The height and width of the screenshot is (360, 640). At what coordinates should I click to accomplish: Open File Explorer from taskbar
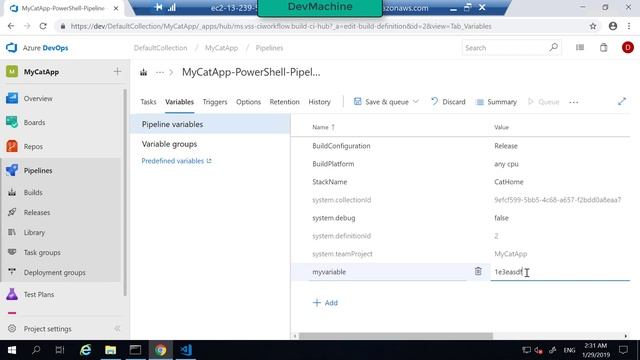pos(110,350)
